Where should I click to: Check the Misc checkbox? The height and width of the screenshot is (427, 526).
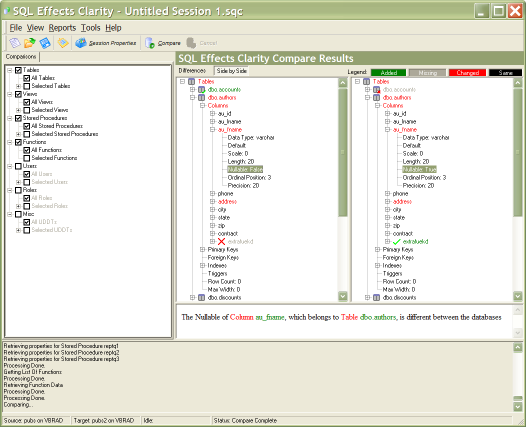click(18, 214)
